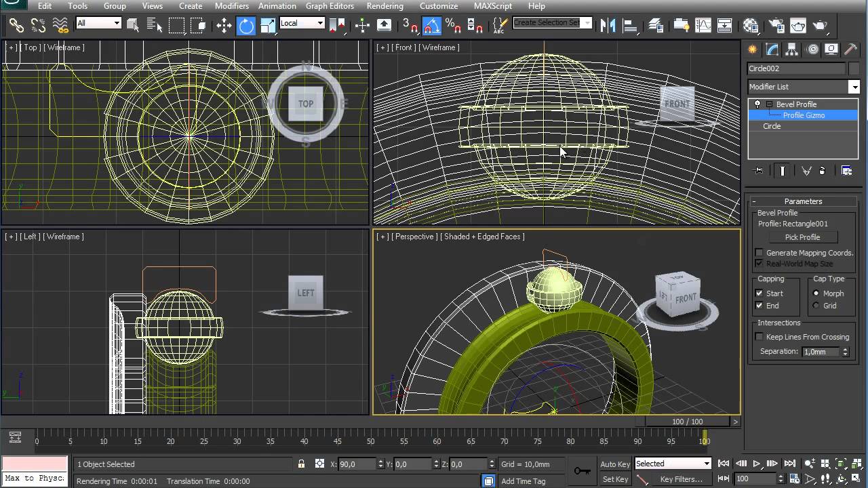Click the Set Key button

click(615, 479)
